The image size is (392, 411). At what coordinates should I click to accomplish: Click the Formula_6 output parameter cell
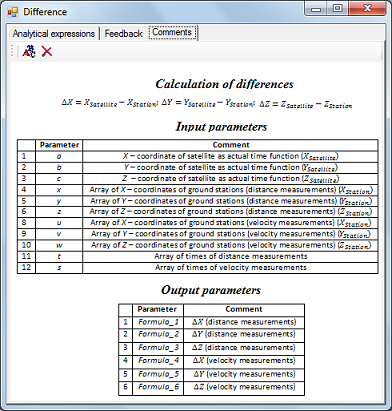click(158, 387)
